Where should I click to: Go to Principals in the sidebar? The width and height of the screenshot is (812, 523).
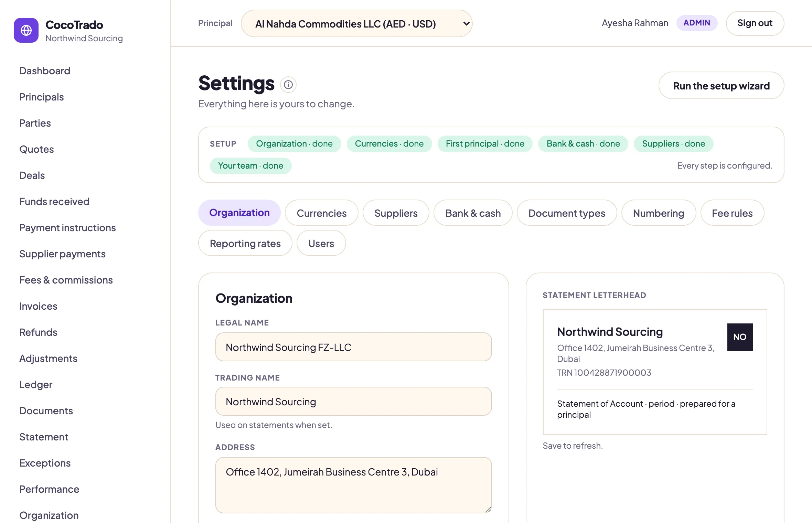42,97
